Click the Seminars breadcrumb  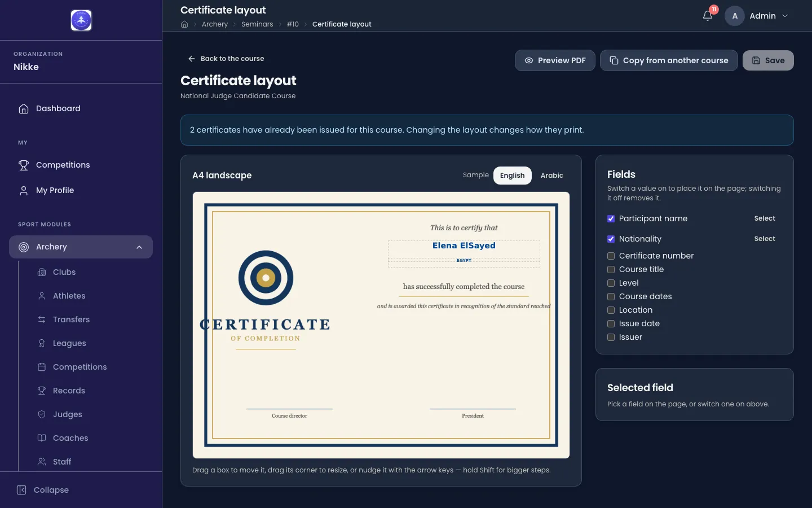click(x=257, y=24)
